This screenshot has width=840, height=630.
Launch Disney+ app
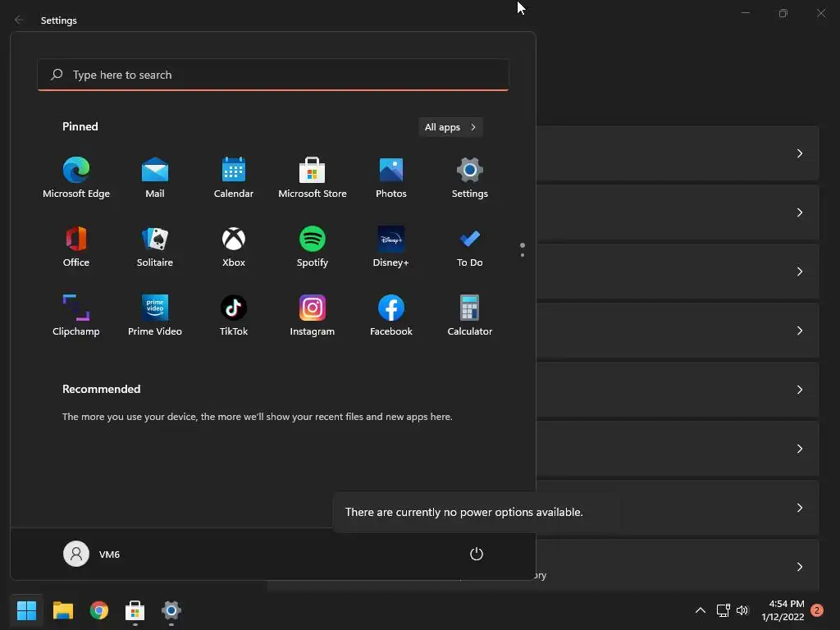point(391,247)
